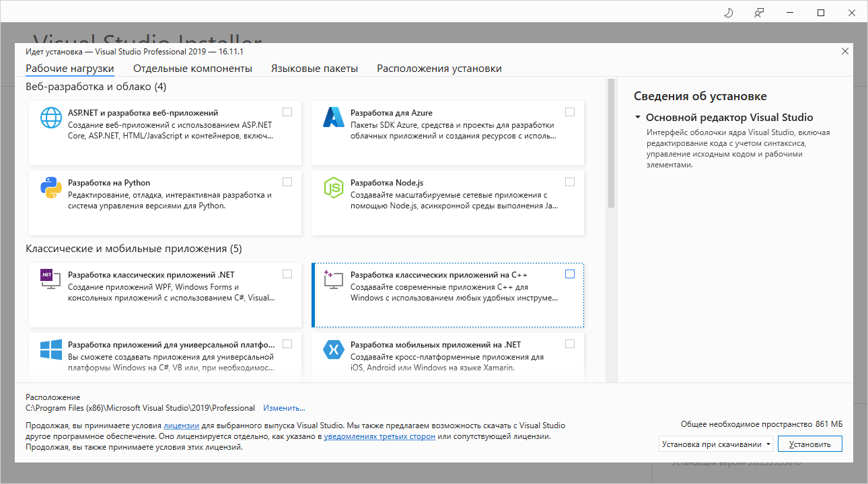Click the Разработка мобильных приложений на .NET title
This screenshot has width=868, height=484.
[x=436, y=345]
